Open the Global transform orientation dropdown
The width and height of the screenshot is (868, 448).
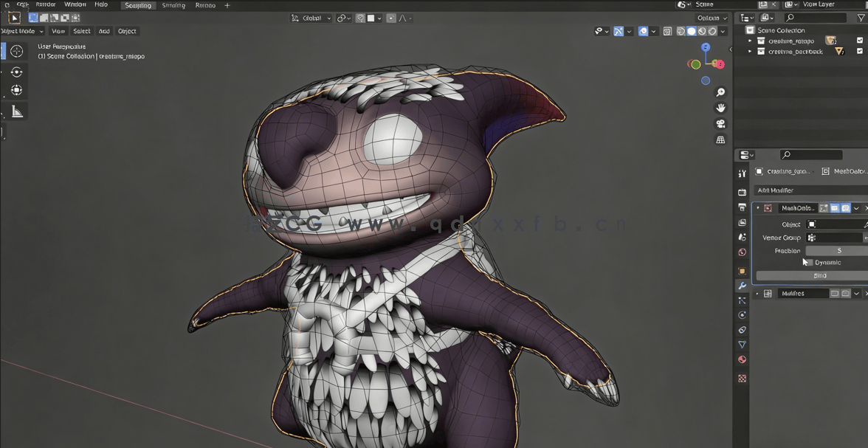tap(311, 18)
